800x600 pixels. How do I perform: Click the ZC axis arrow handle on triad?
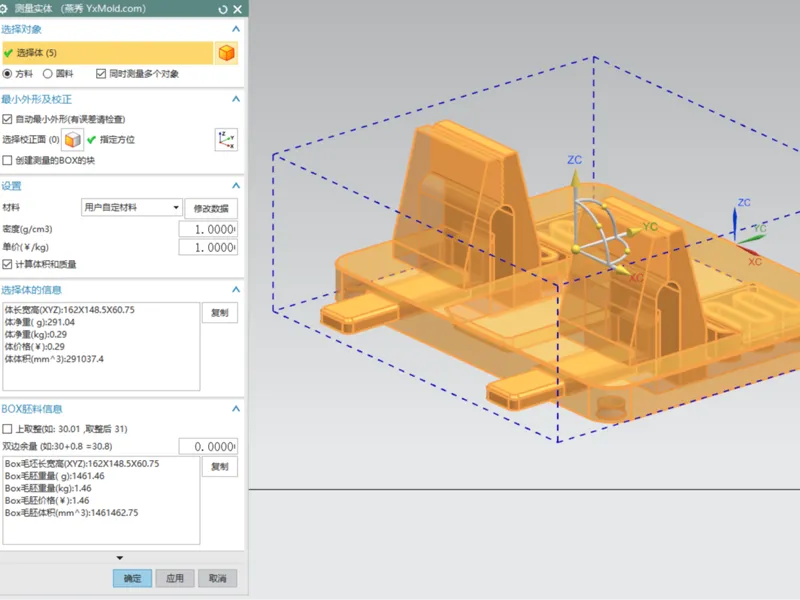click(x=575, y=179)
